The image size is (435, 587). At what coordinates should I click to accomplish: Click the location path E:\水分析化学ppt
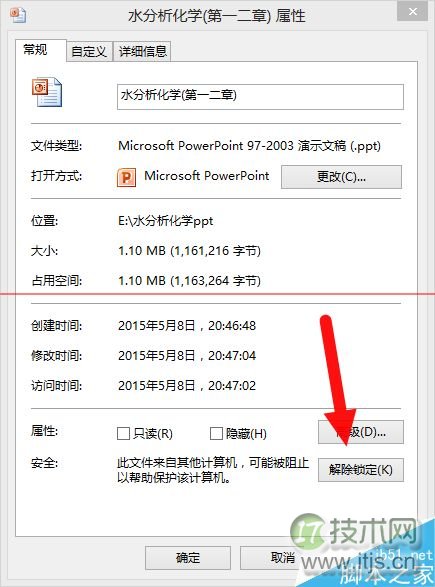pyautogui.click(x=165, y=221)
